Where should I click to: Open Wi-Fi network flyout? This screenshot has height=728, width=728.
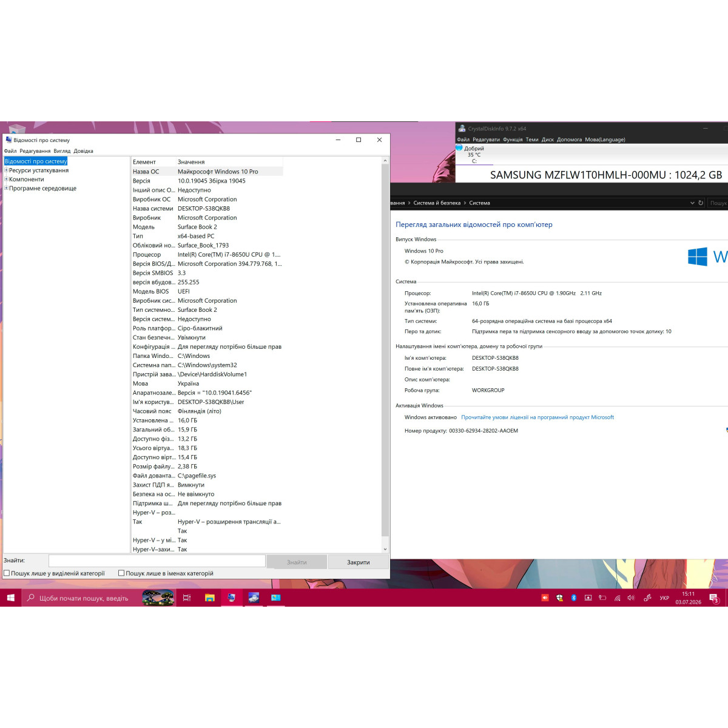(617, 598)
